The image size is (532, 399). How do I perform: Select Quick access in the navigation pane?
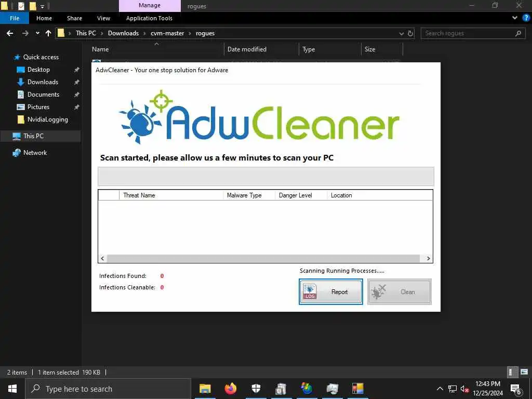click(41, 57)
